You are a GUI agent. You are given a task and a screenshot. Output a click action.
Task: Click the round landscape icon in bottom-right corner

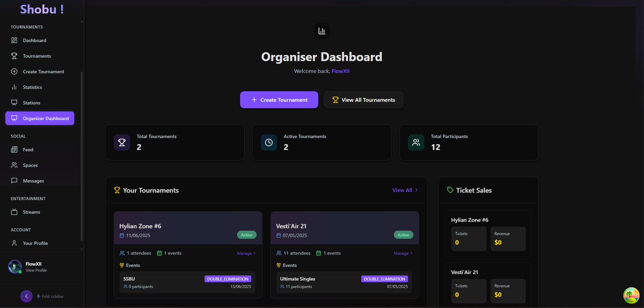click(631, 295)
